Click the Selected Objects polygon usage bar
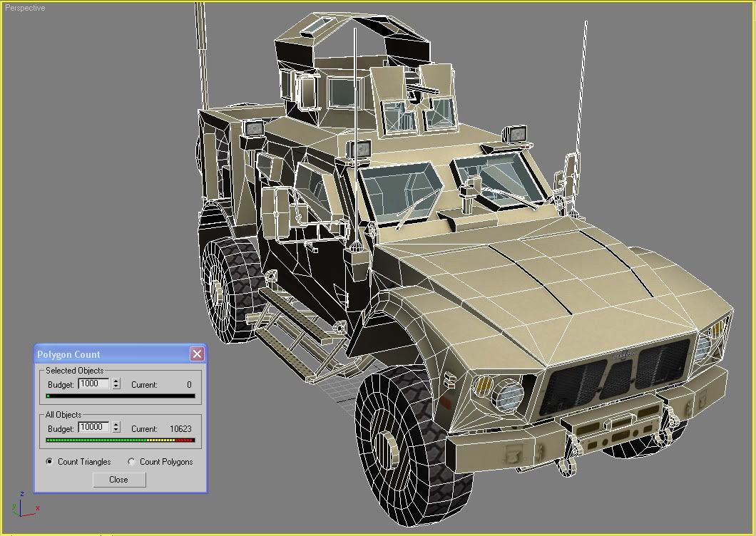 coord(120,396)
